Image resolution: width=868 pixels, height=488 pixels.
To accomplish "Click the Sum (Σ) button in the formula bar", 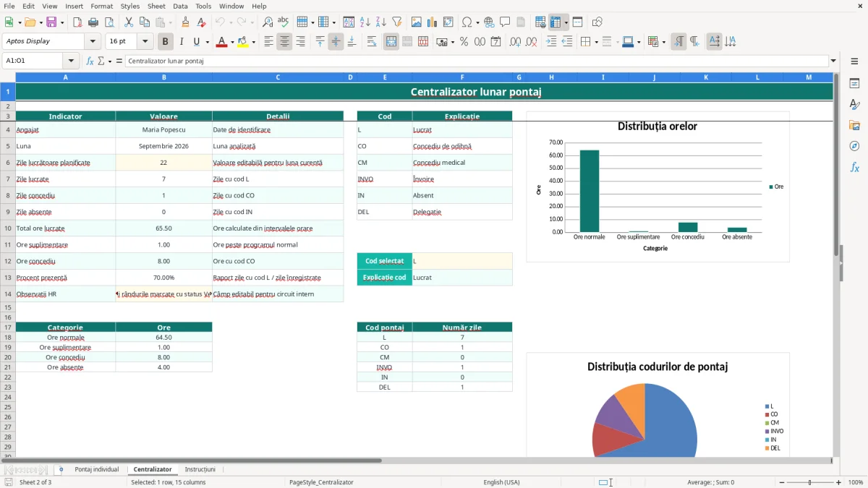I will [x=101, y=61].
